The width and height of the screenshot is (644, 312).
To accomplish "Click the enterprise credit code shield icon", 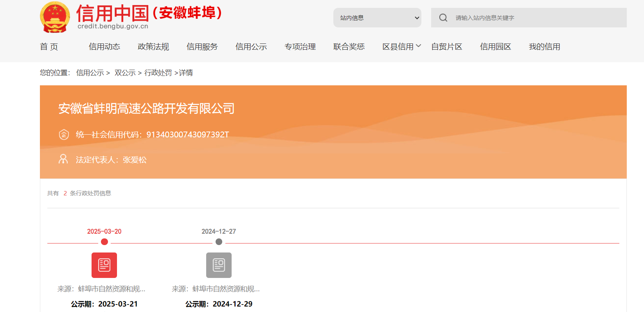I will coord(64,134).
